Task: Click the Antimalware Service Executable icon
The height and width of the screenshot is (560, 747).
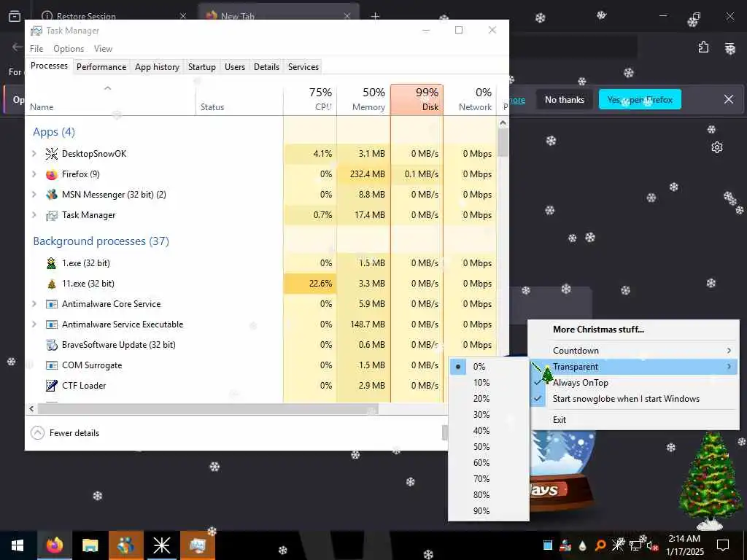Action: (x=52, y=324)
